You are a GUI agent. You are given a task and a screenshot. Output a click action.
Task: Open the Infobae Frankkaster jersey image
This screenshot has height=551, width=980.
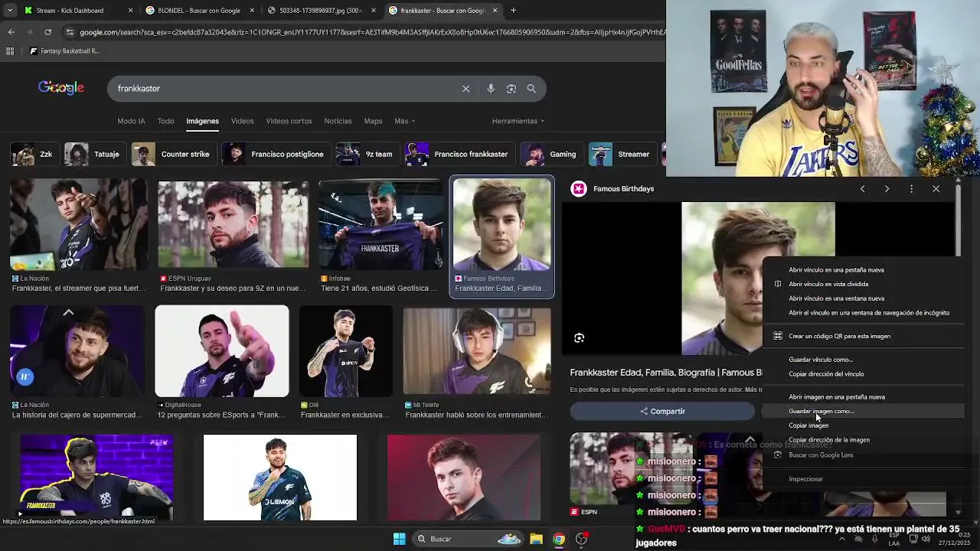click(381, 224)
